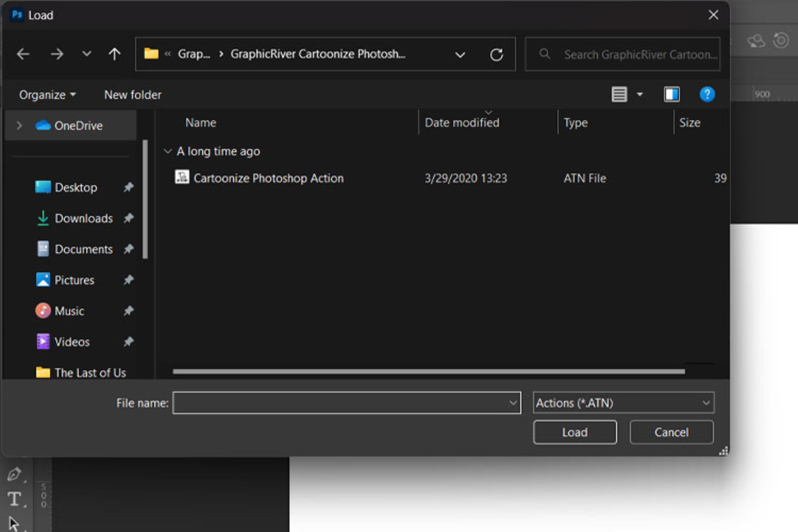
Task: Open the help button
Action: point(707,94)
